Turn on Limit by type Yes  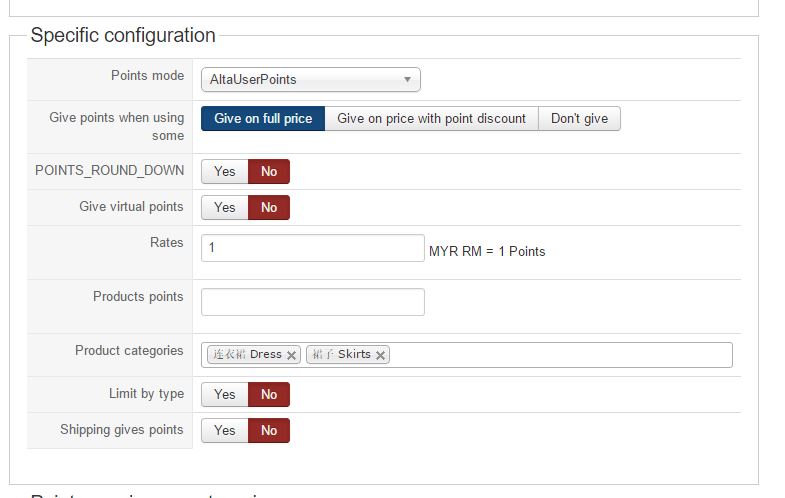225,395
